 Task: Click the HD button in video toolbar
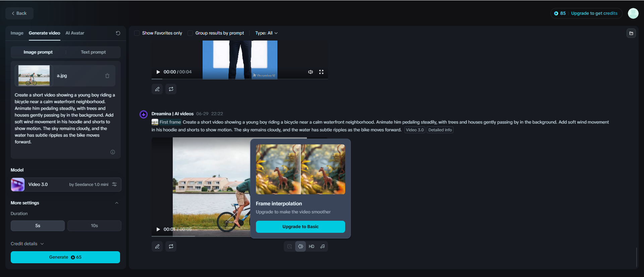[312, 247]
